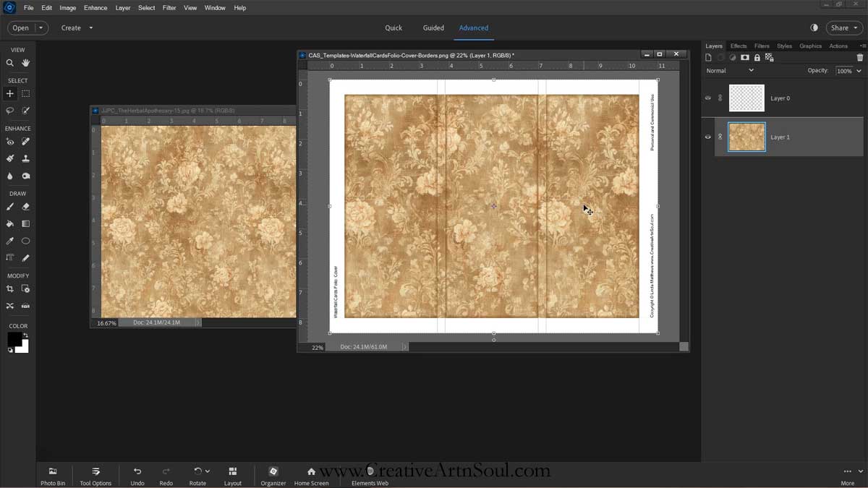
Task: Click the Undo button
Action: [137, 476]
